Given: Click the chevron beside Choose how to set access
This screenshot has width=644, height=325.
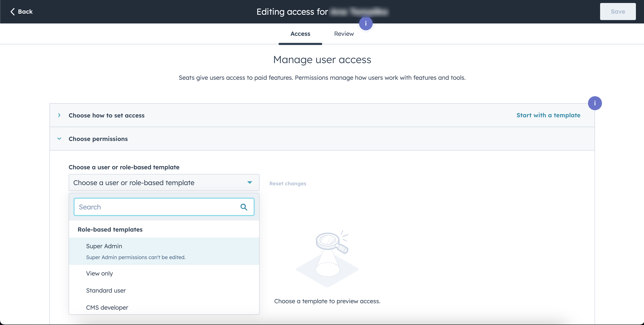Looking at the screenshot, I should 59,115.
